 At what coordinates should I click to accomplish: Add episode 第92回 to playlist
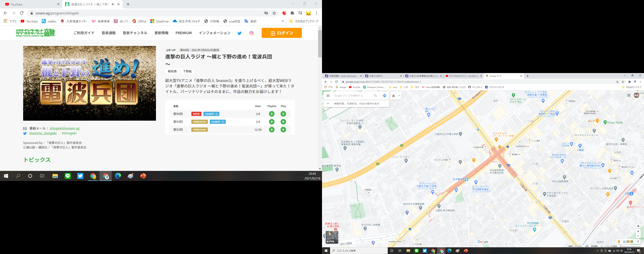click(272, 130)
